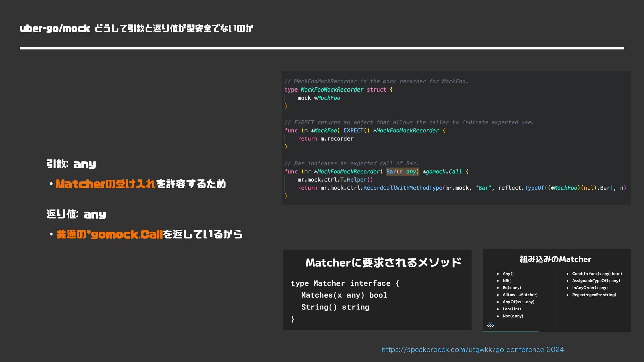Click the 'Regex(regexStr string)' list item
This screenshot has height=362, width=644.
[x=594, y=295]
